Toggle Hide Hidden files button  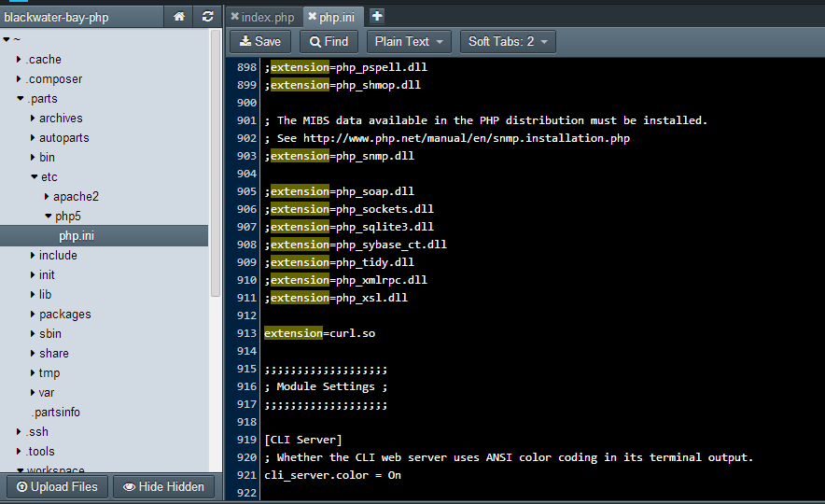pos(163,486)
